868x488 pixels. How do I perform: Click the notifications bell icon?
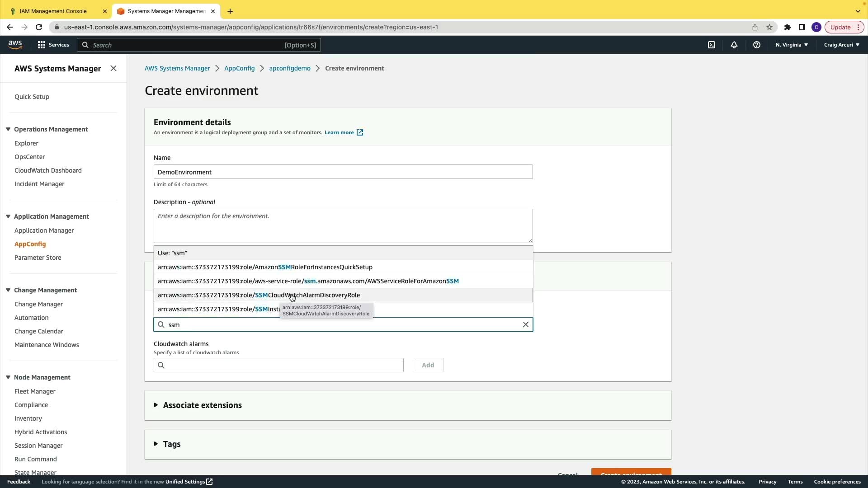click(x=734, y=45)
